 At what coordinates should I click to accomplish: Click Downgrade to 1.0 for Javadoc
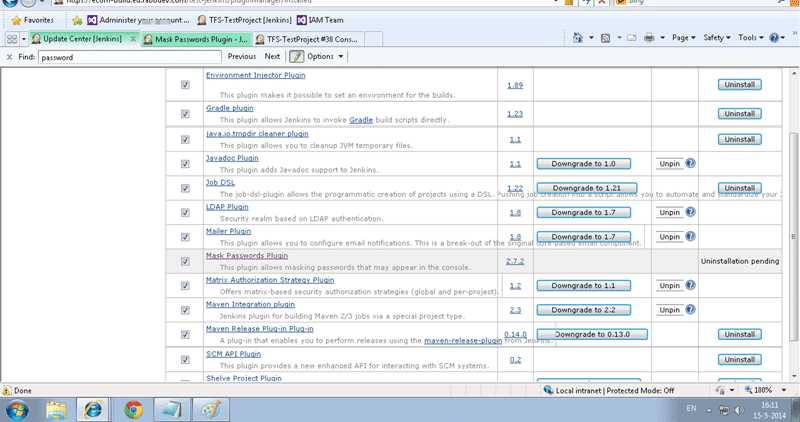(583, 164)
